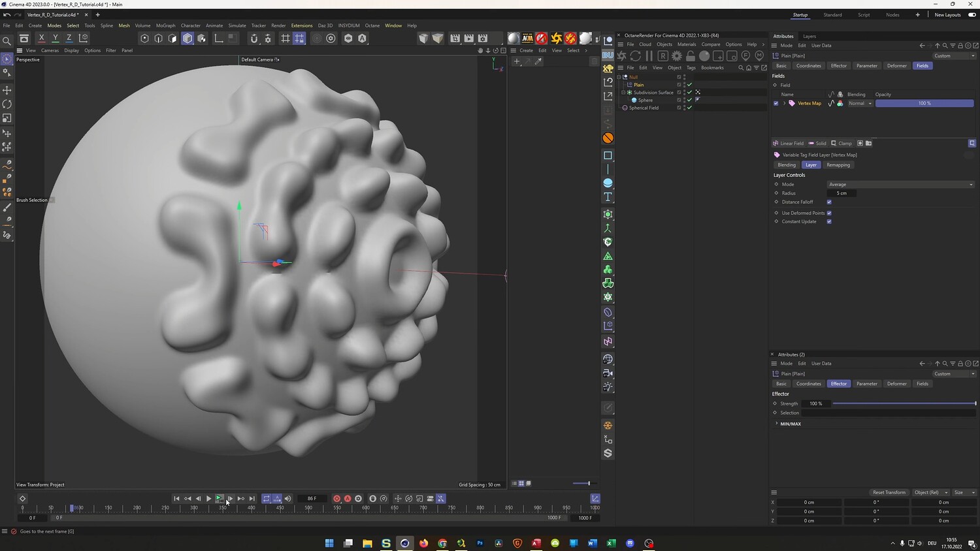Toggle Spherical Field enabled checkmark

pyautogui.click(x=689, y=108)
